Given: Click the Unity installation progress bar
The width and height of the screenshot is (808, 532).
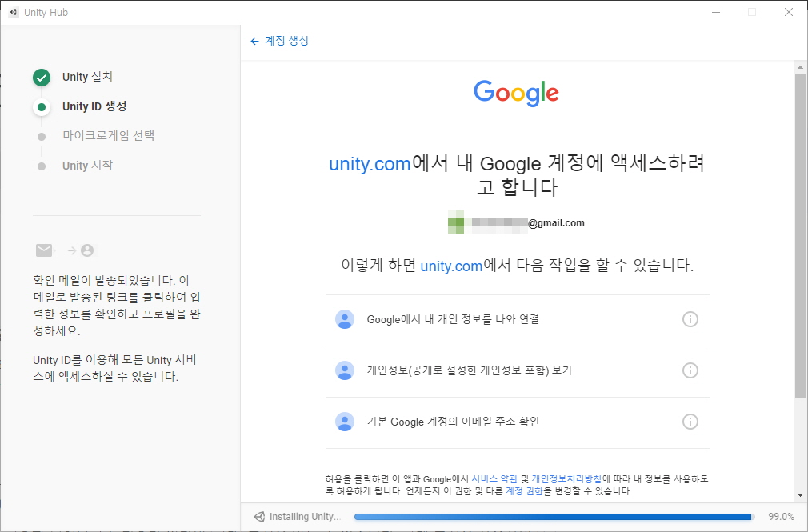Looking at the screenshot, I should [554, 517].
